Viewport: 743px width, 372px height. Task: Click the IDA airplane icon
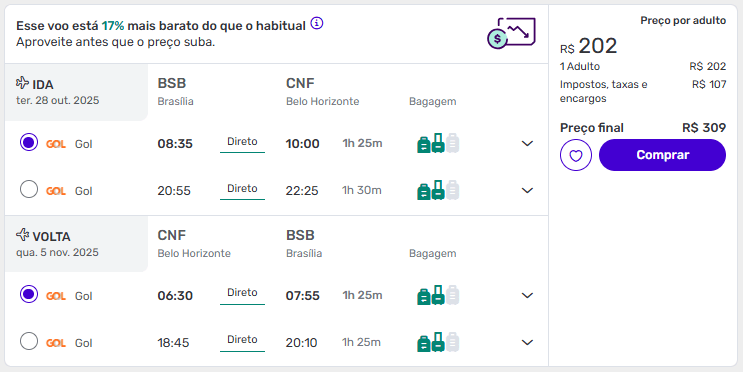[x=22, y=83]
